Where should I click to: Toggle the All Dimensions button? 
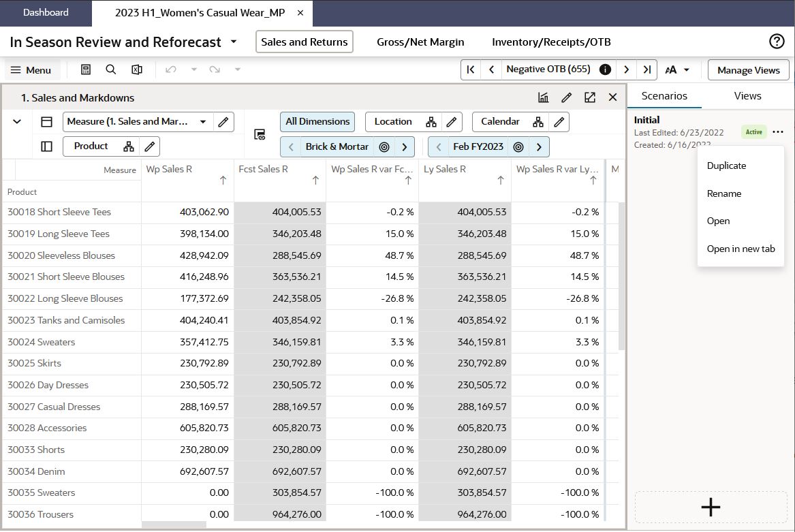[317, 122]
